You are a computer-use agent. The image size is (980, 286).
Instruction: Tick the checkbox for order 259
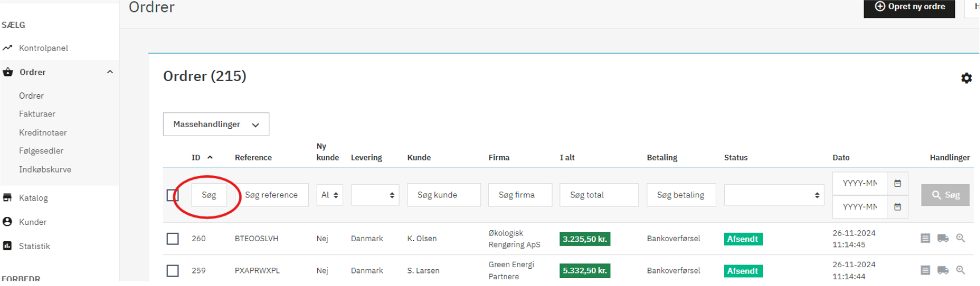pos(172,271)
